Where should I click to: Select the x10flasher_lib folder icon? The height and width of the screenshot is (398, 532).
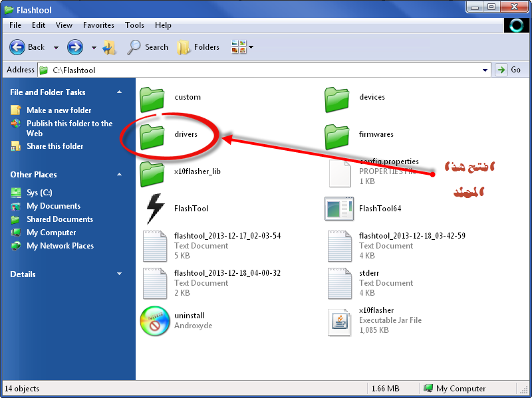[x=152, y=174]
